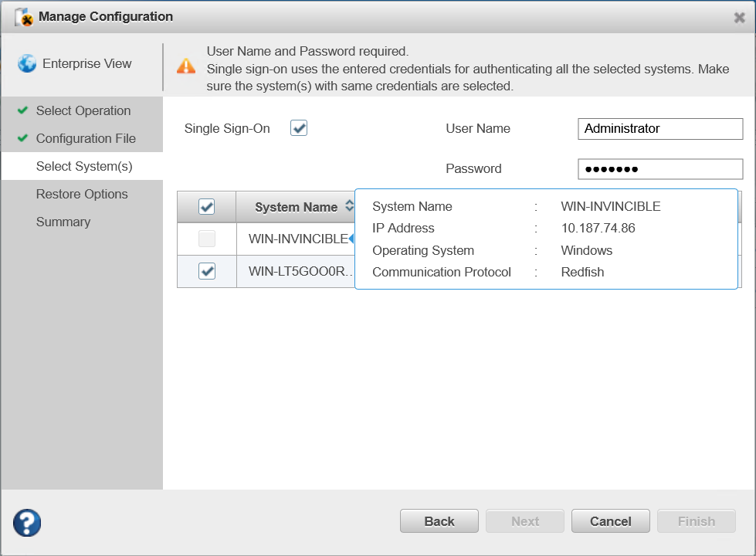Open help with the question mark icon
Screen dimensions: 756x556
pos(27,523)
